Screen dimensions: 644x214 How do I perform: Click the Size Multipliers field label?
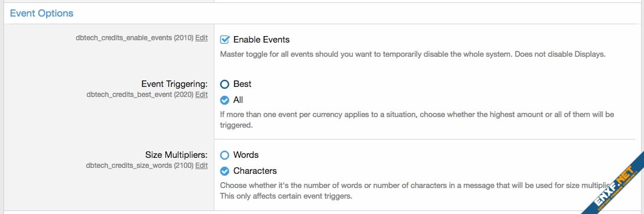click(177, 155)
